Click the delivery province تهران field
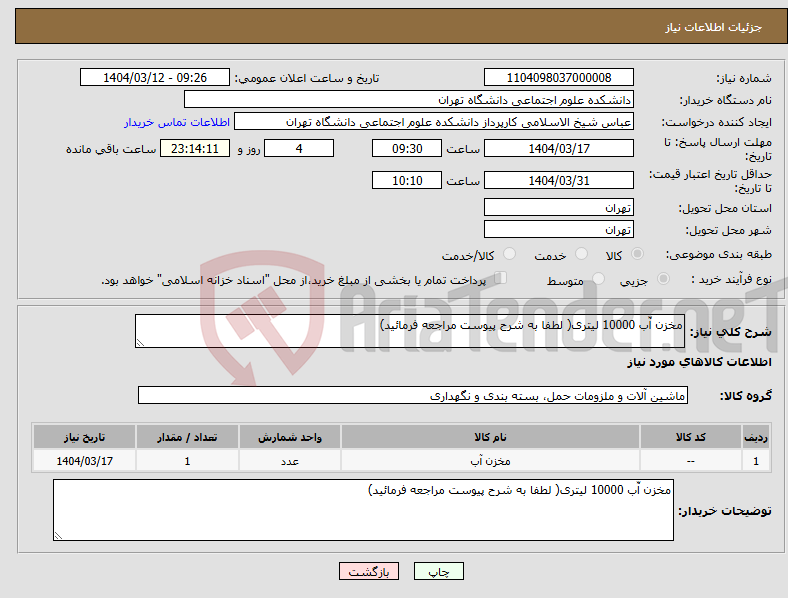 point(559,207)
